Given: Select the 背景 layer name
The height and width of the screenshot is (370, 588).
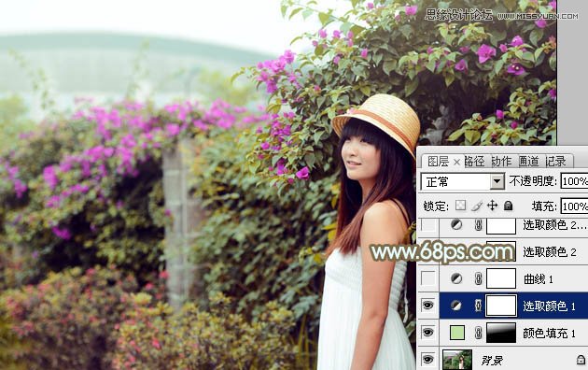Looking at the screenshot, I should 492,361.
